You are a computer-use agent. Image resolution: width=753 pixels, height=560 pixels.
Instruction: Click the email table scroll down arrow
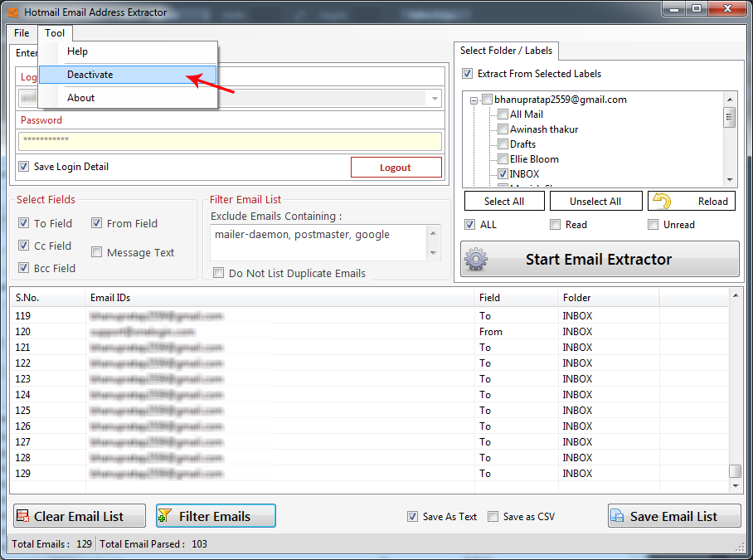coord(736,485)
